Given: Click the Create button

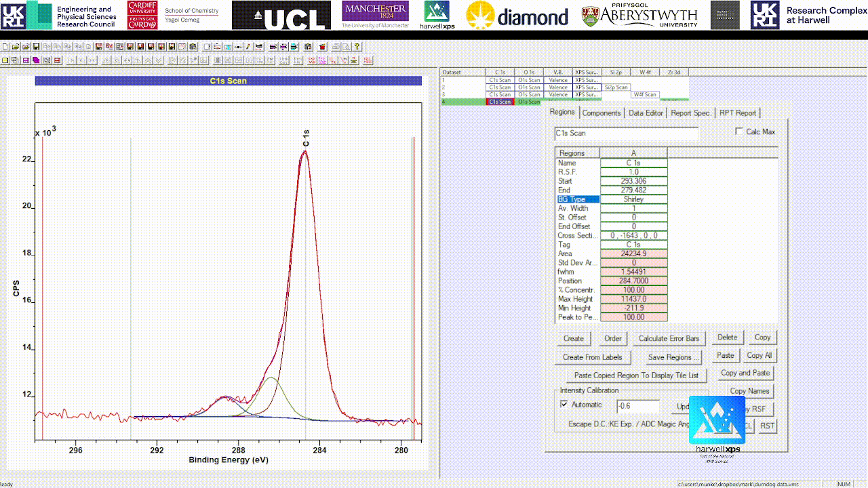Looking at the screenshot, I should click(573, 338).
